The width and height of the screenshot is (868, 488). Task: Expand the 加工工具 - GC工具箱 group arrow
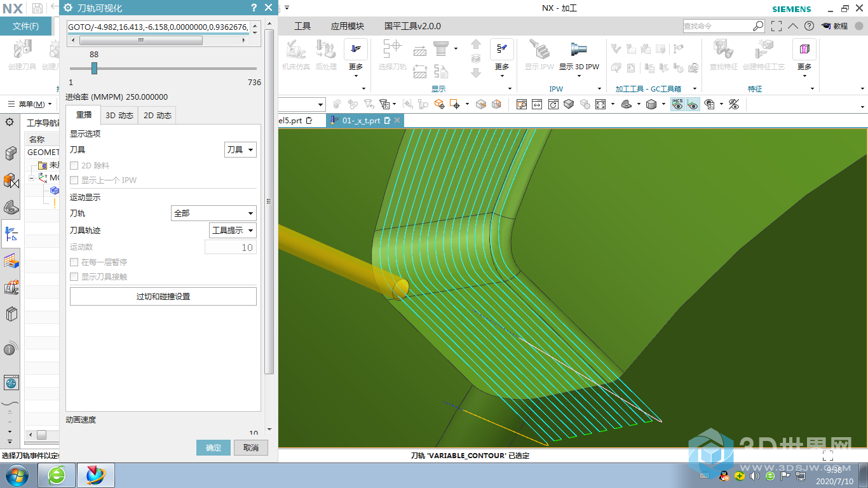[x=695, y=89]
